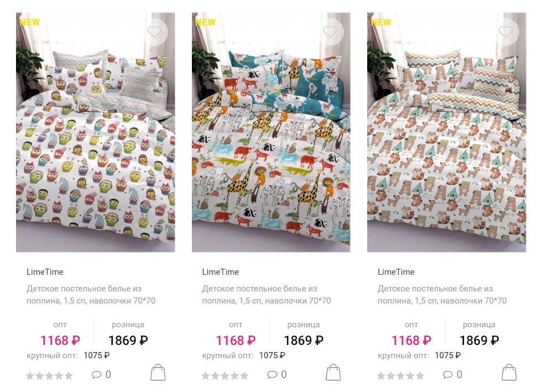This screenshot has height=392, width=537.
Task: Open comments for the fox teepee bedding
Action: pyautogui.click(x=452, y=374)
